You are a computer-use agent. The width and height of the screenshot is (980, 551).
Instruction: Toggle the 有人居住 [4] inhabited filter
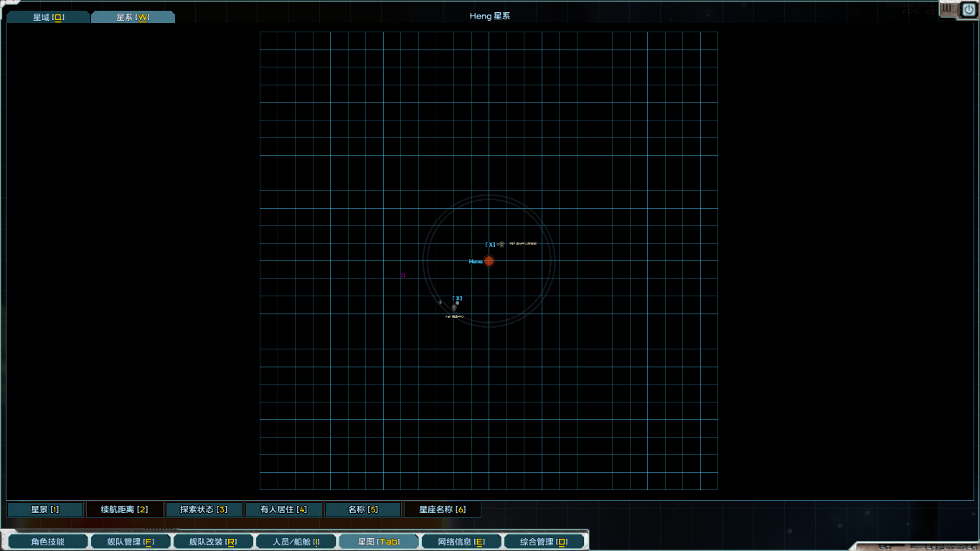pyautogui.click(x=283, y=509)
